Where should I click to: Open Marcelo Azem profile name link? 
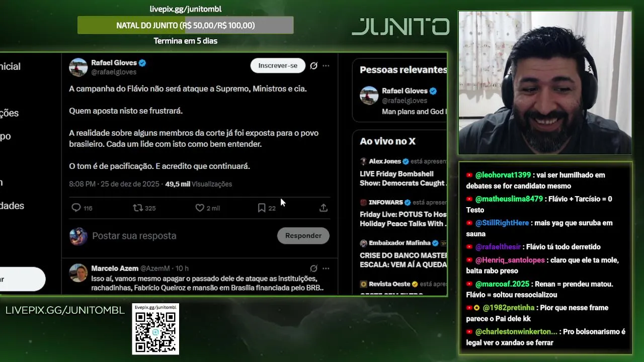pos(115,268)
